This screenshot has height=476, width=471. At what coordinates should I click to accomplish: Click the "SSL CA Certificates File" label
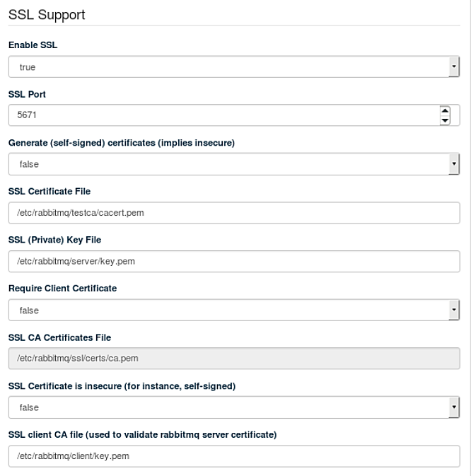(59, 337)
